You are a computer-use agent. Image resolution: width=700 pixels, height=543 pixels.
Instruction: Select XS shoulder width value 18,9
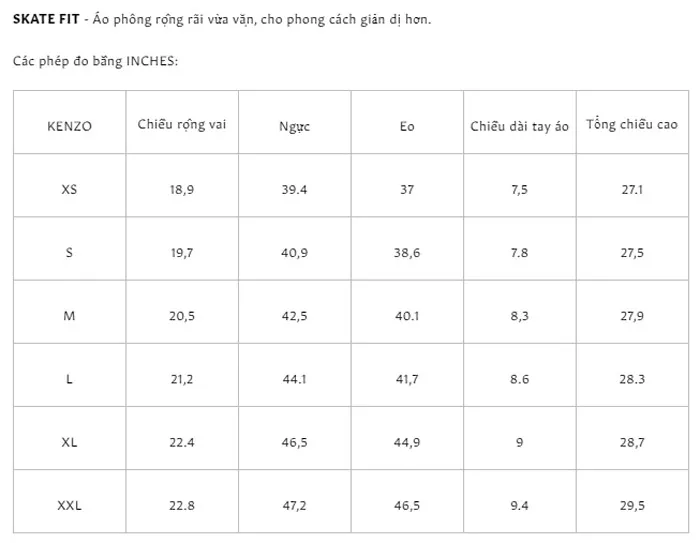[x=182, y=190]
